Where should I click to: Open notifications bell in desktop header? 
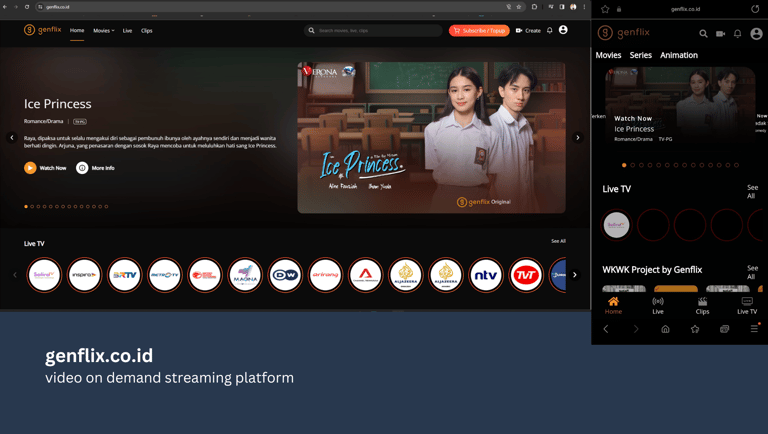(550, 30)
